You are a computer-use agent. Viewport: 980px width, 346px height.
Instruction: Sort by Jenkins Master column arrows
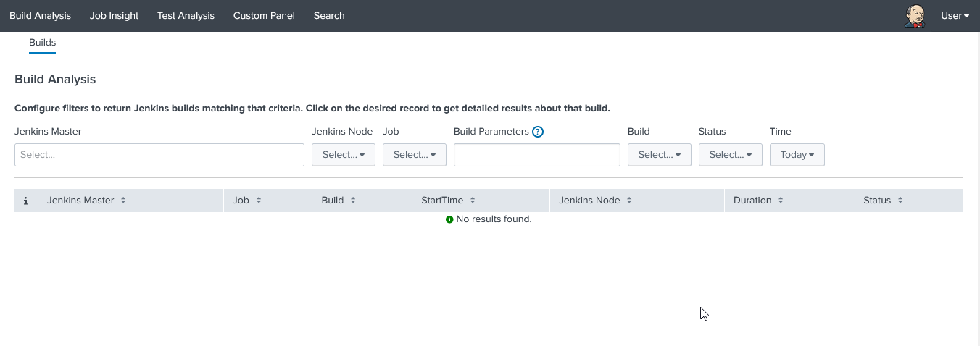coord(123,201)
